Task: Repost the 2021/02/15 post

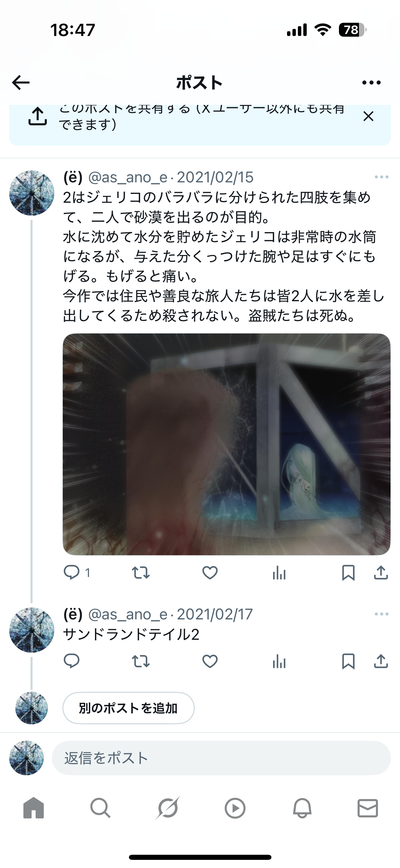Action: [x=140, y=573]
